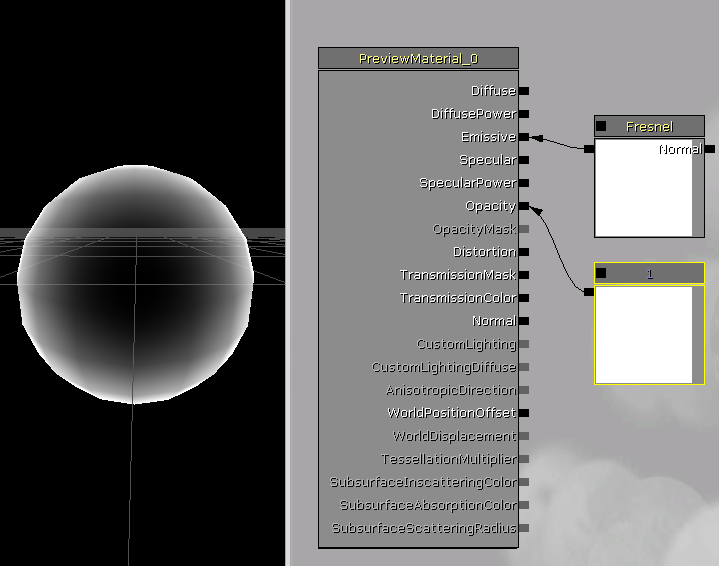The height and width of the screenshot is (566, 719).
Task: Click the Opacity label text
Action: pyautogui.click(x=490, y=206)
